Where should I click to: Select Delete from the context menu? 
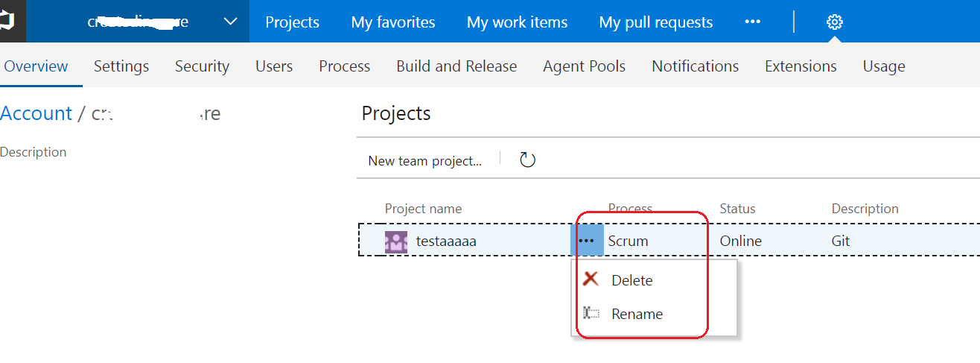click(631, 280)
